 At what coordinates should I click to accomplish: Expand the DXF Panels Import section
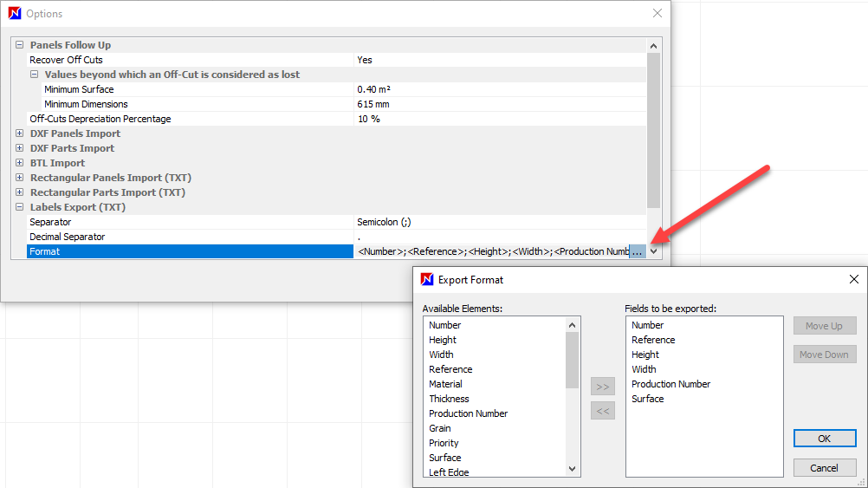19,133
